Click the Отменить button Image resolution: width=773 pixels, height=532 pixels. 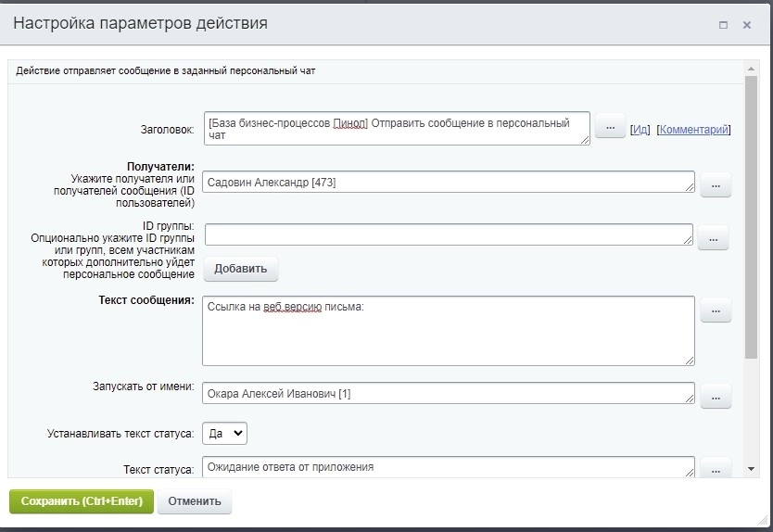[x=195, y=501]
